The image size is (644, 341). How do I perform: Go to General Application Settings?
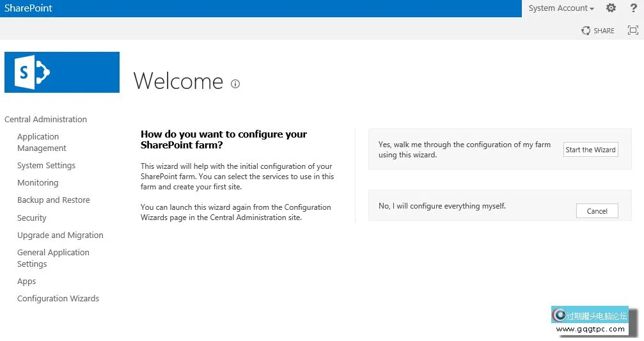[53, 258]
